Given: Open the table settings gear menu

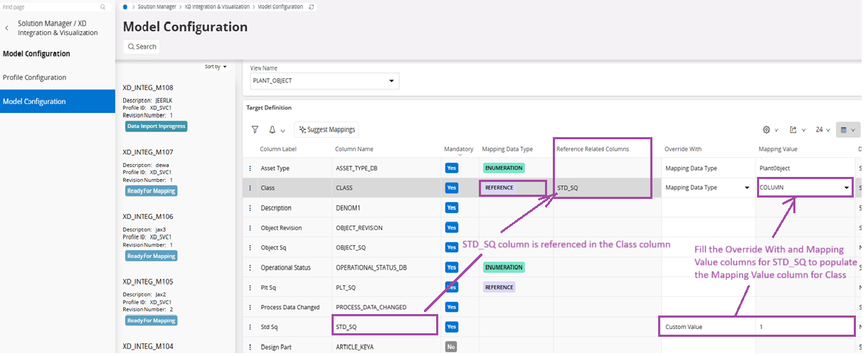Looking at the screenshot, I should (x=767, y=130).
